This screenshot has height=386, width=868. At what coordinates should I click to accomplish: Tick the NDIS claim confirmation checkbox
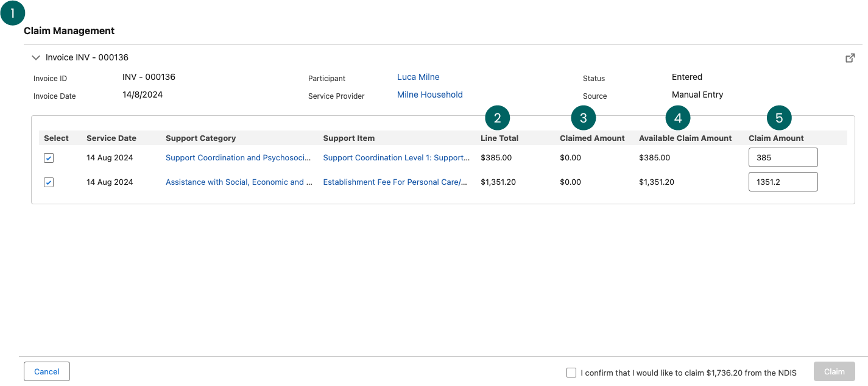pos(571,373)
